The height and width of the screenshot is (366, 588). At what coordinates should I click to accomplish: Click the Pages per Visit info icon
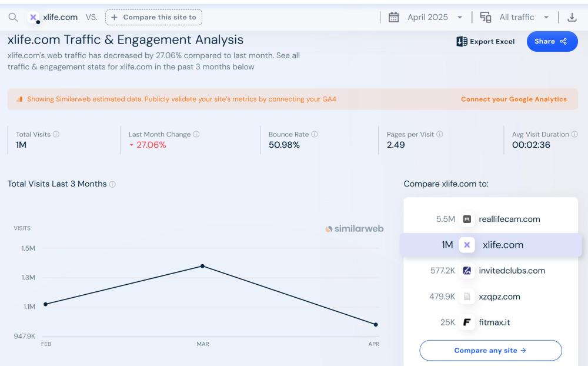[x=440, y=134]
